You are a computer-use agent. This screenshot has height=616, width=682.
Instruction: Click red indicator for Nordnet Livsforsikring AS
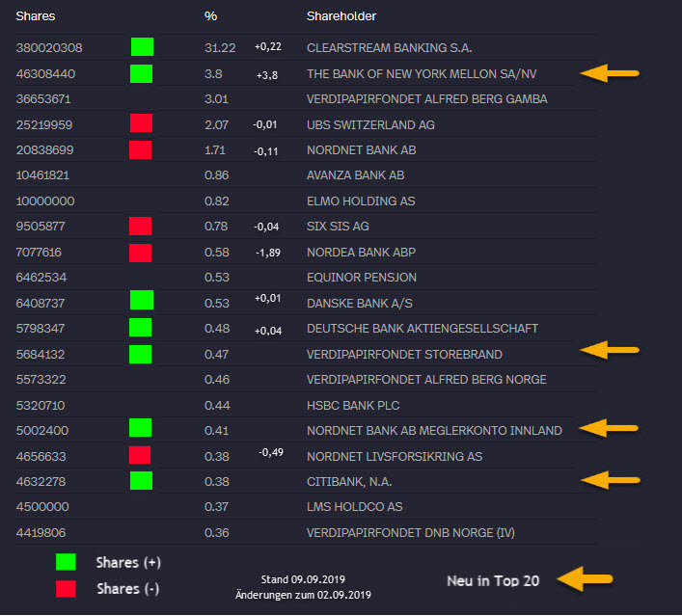140,455
